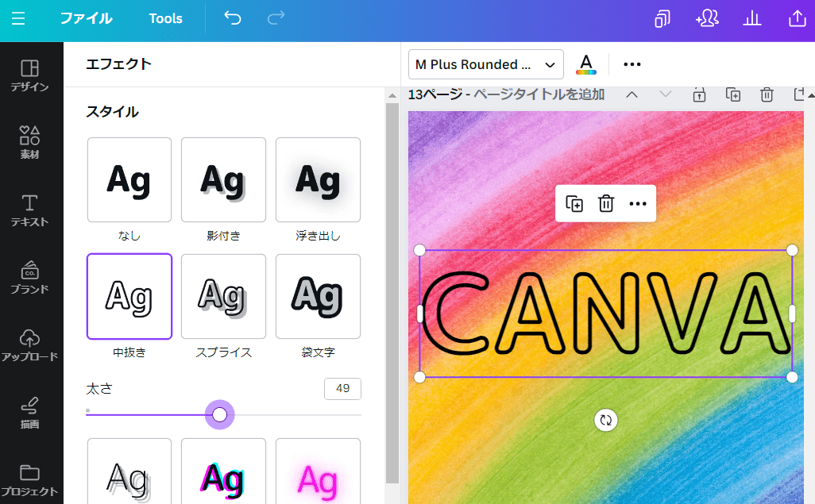Choose the 袋文字 outline text style
This screenshot has height=504, width=815.
318,296
